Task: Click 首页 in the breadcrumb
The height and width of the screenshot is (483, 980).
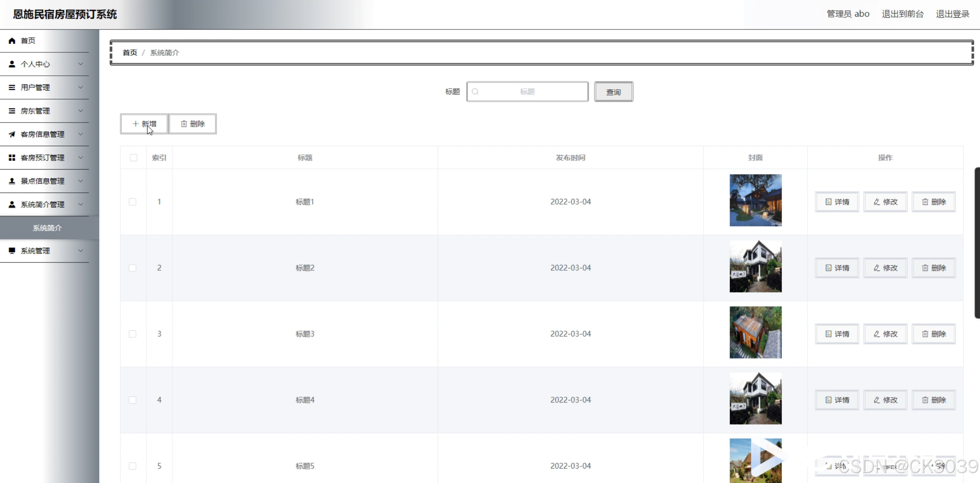Action: [129, 53]
